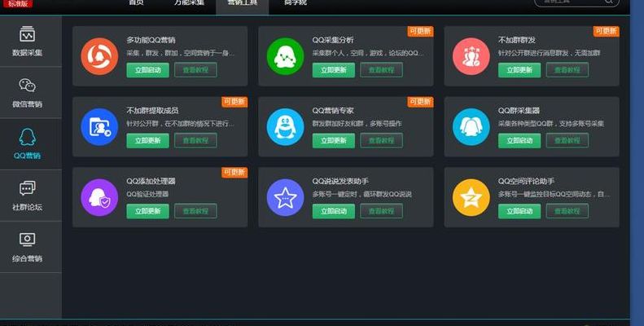The height and width of the screenshot is (326, 644).
Task: Click the pink 不加群群发 tool icon
Action: click(x=471, y=56)
